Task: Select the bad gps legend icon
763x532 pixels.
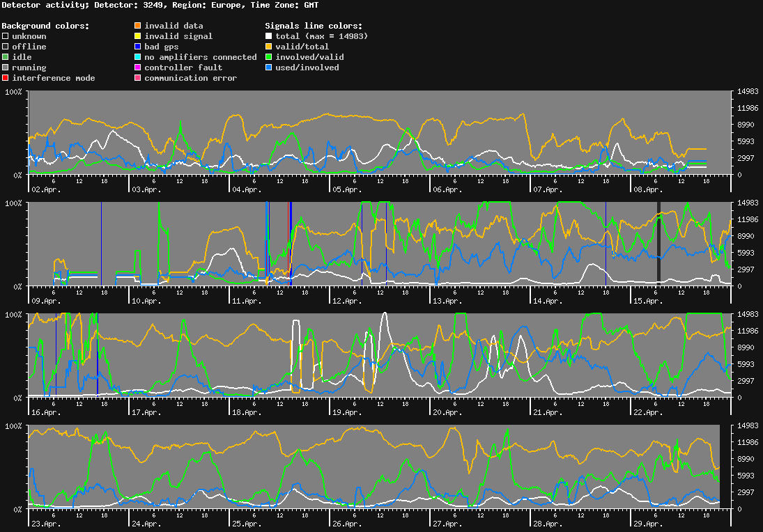Action: tap(137, 47)
